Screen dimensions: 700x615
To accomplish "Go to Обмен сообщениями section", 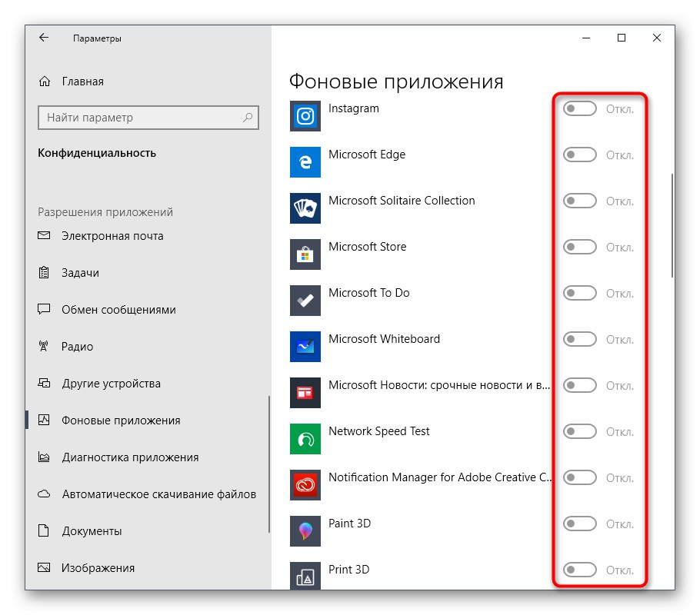I will (148, 309).
